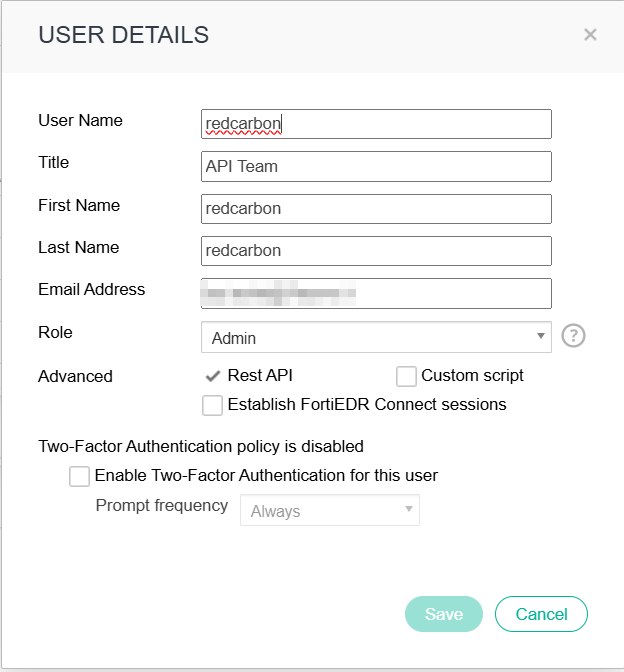Enable the Custom script checkbox

pyautogui.click(x=406, y=376)
